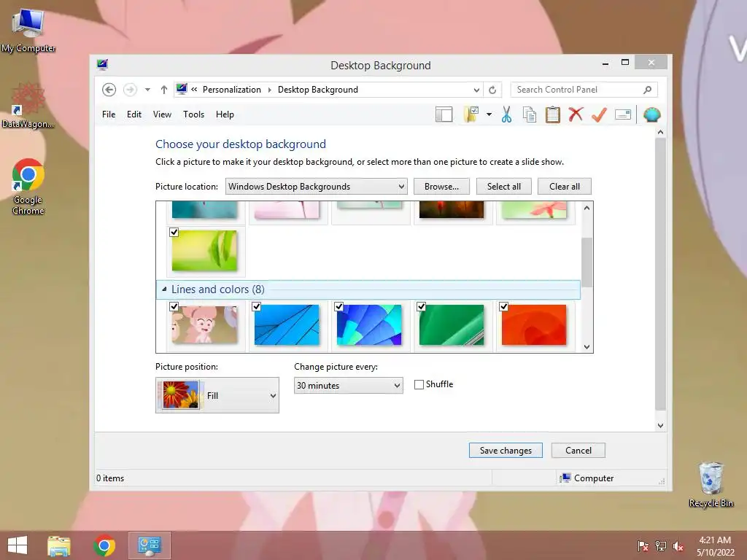The height and width of the screenshot is (560, 747).
Task: Open recent locations dropdown arrow
Action: click(x=147, y=90)
